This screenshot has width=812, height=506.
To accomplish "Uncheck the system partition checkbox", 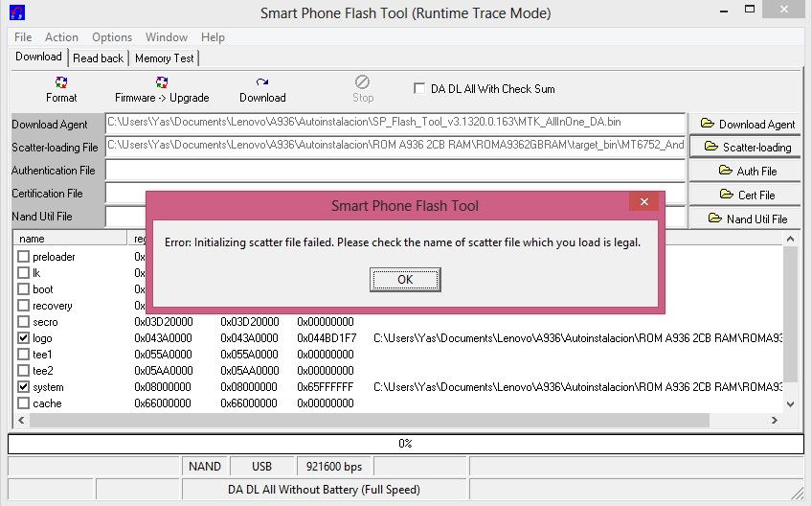I will click(23, 387).
